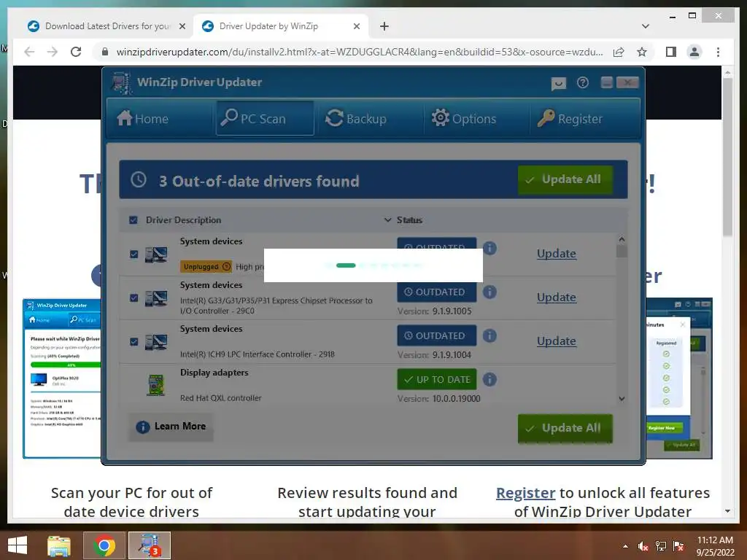Click the address bar URL field
Image resolution: width=747 pixels, height=560 pixels.
click(x=359, y=52)
